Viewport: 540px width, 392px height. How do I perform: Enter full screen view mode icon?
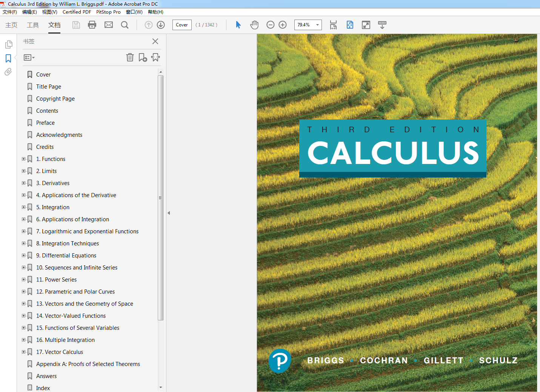point(366,25)
